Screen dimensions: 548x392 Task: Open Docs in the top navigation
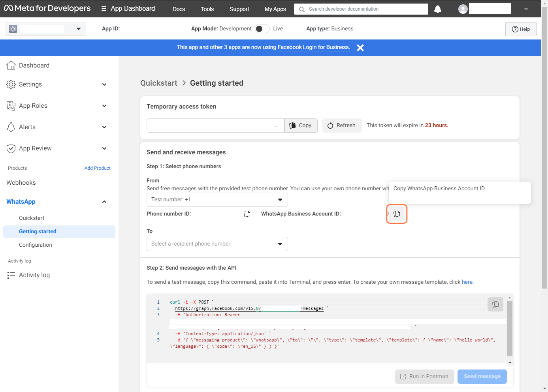tap(179, 9)
